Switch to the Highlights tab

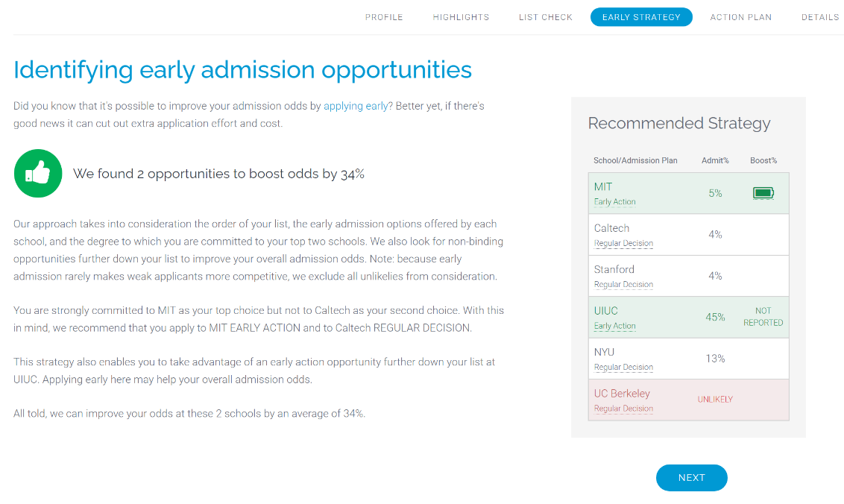pos(461,17)
